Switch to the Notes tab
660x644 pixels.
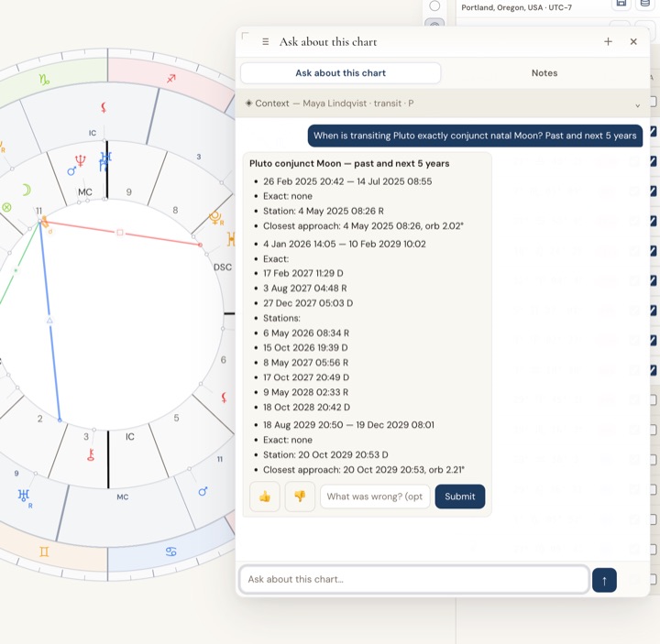(x=544, y=73)
